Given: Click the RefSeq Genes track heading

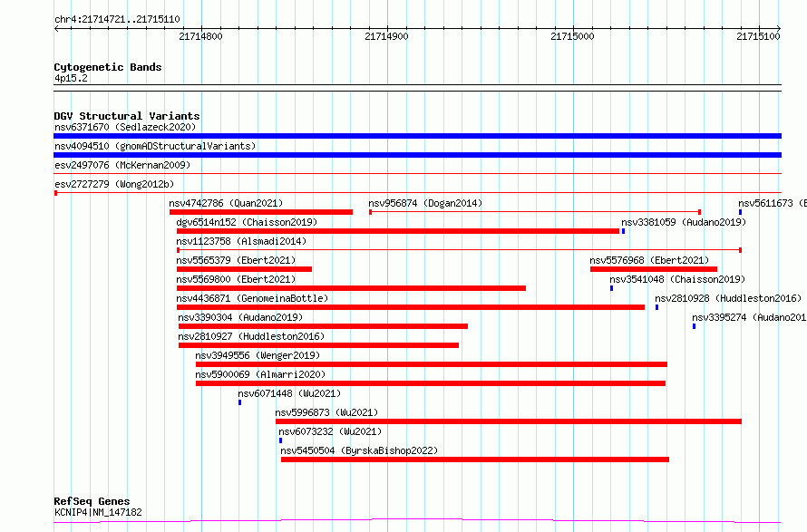Looking at the screenshot, I should [x=92, y=501].
